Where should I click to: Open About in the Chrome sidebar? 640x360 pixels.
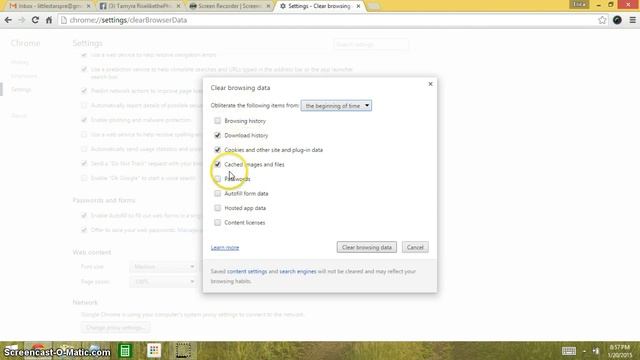(x=19, y=116)
